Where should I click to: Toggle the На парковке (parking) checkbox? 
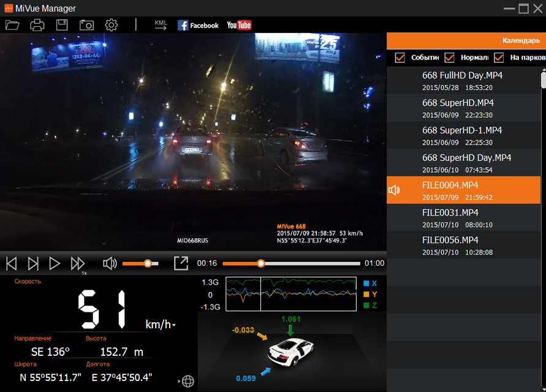click(499, 58)
